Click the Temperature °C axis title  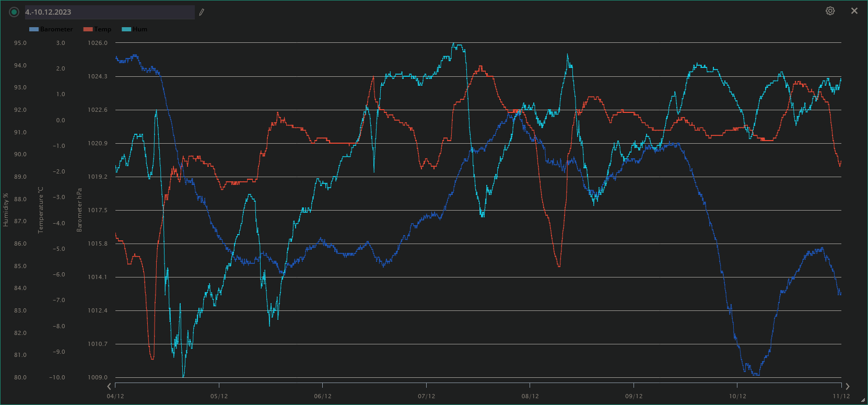[x=40, y=210]
